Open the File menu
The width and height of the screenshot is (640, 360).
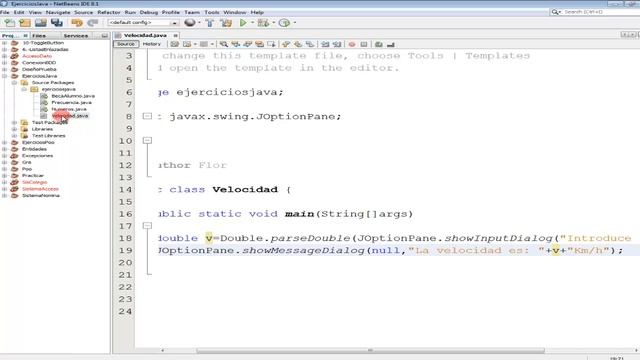click(4, 13)
